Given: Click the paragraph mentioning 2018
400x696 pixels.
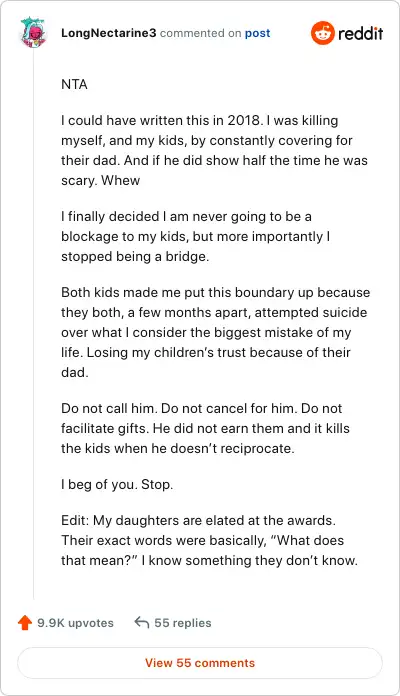Looking at the screenshot, I should (214, 150).
